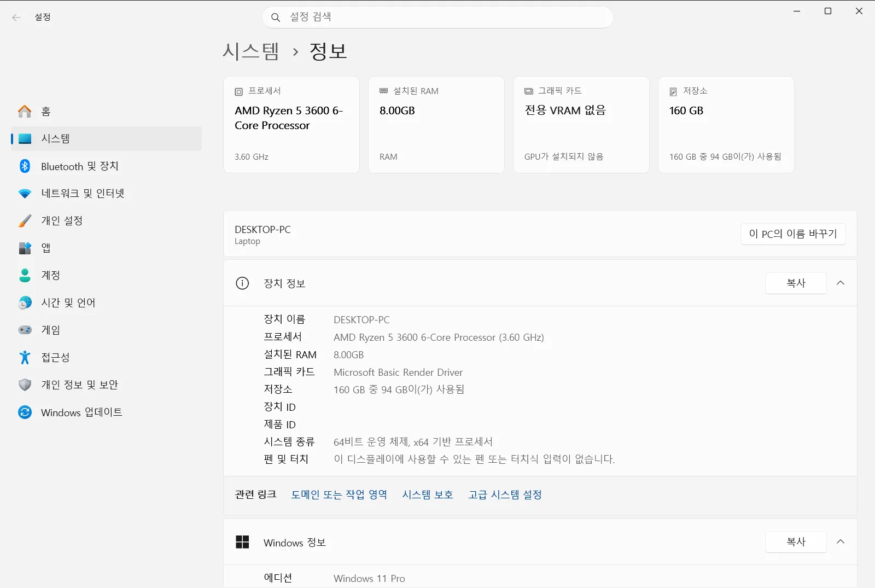The height and width of the screenshot is (588, 875).
Task: Click the 게임 controller icon
Action: coord(25,330)
